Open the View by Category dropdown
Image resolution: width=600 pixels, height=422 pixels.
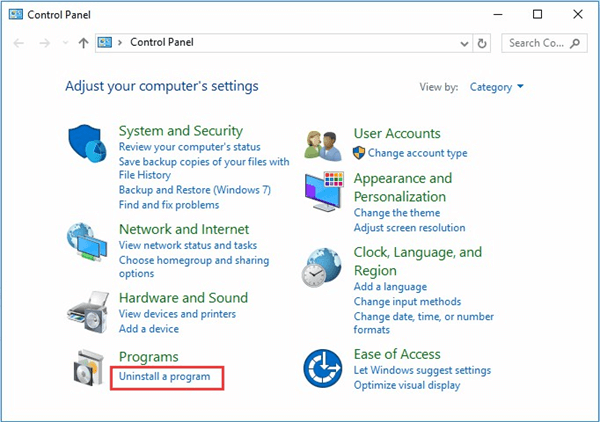coord(496,87)
